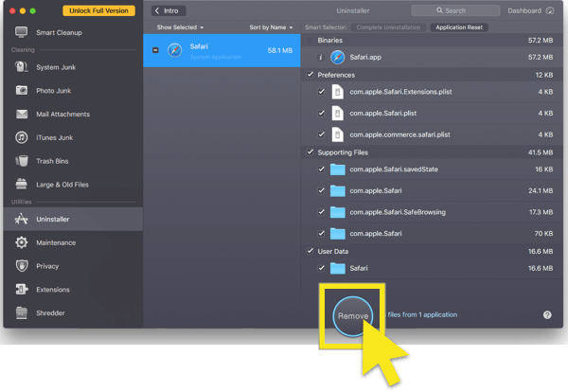Click the 24.1 MB com.apple.Safari folder icon
568x392 pixels.
coord(337,190)
